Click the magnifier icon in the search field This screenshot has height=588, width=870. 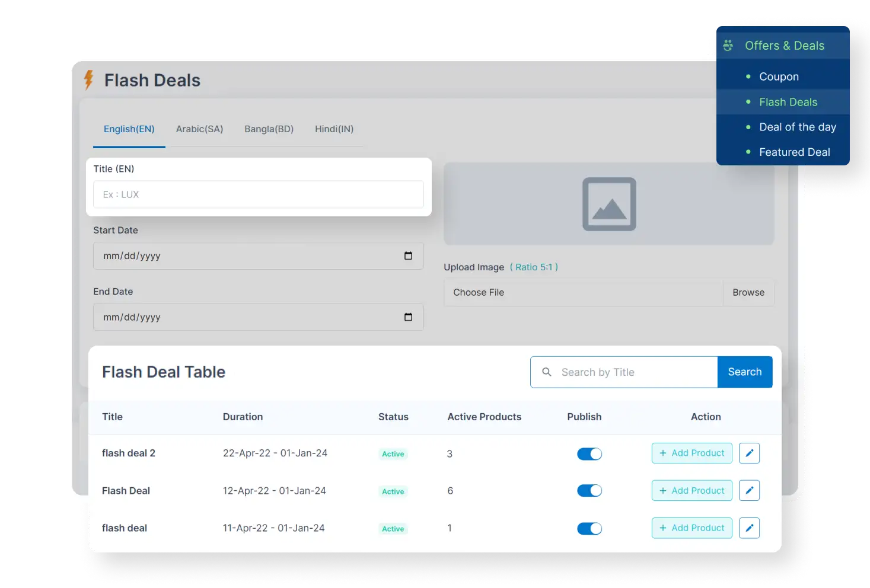point(546,372)
